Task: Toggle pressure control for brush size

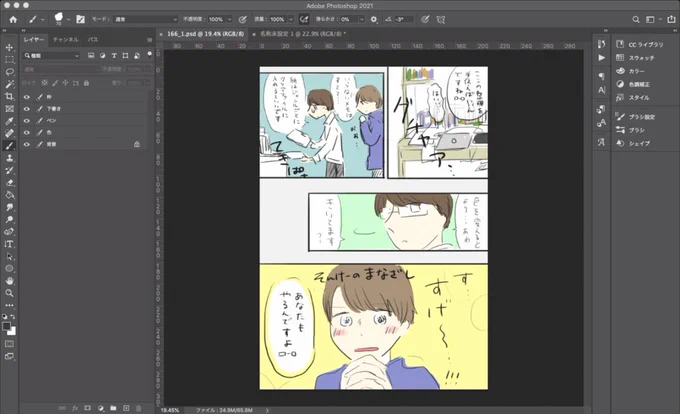Action: [425, 20]
